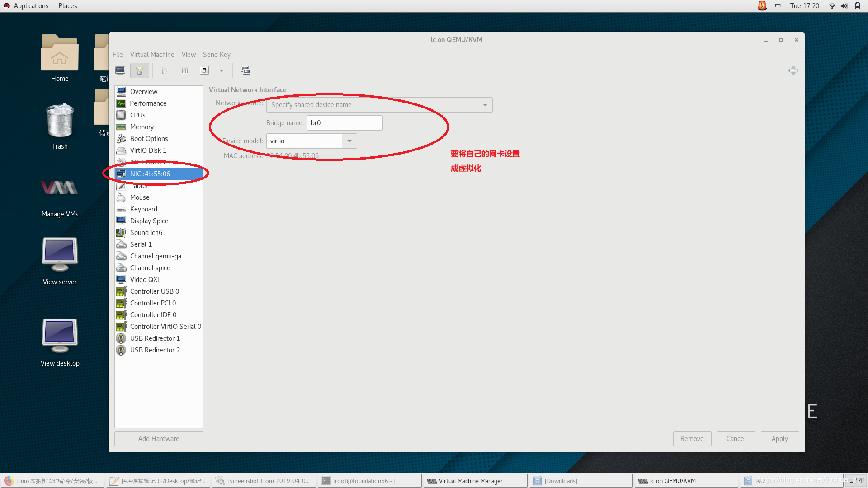Select NIC :4b:55:06 entry
This screenshot has width=868, height=488.
pyautogui.click(x=159, y=174)
